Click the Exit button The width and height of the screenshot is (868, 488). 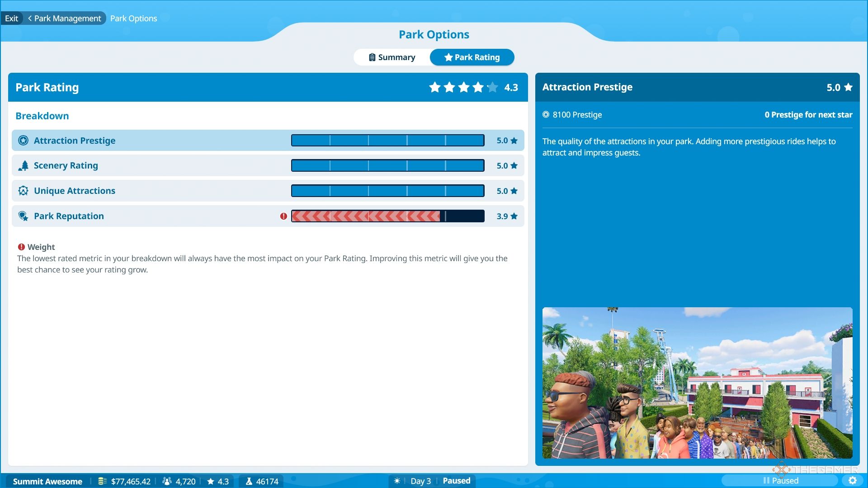pos(13,18)
